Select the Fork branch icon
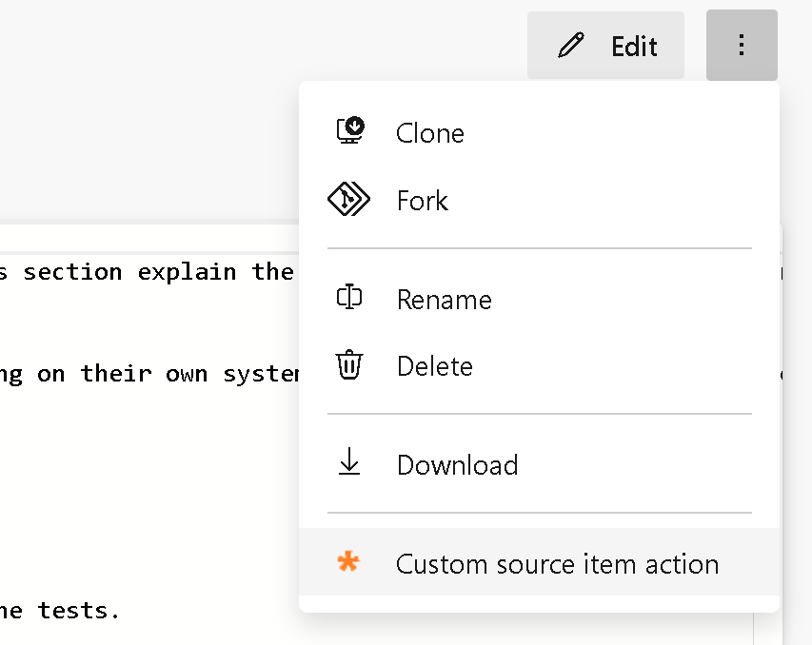 point(350,200)
